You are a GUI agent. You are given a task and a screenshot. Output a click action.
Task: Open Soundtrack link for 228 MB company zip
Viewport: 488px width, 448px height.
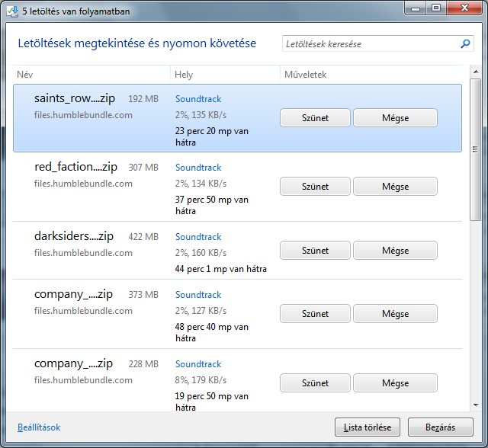[198, 364]
